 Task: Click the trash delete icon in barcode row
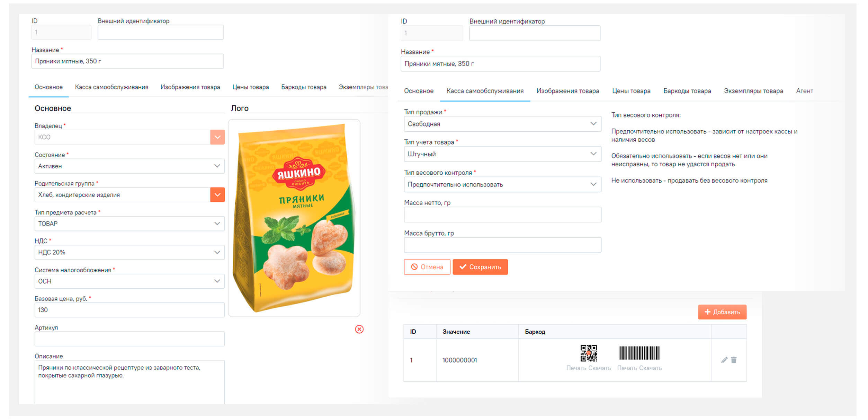pos(734,360)
